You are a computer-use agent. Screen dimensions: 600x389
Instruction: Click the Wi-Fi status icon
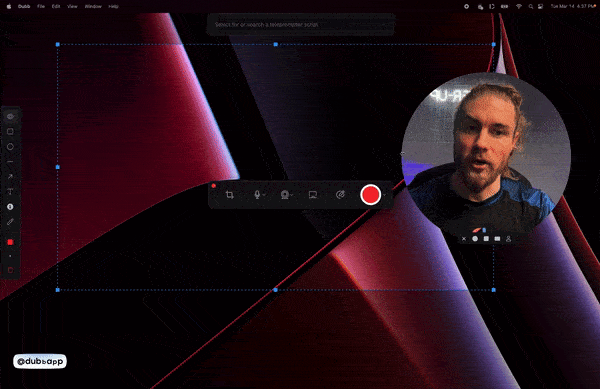[x=519, y=6]
